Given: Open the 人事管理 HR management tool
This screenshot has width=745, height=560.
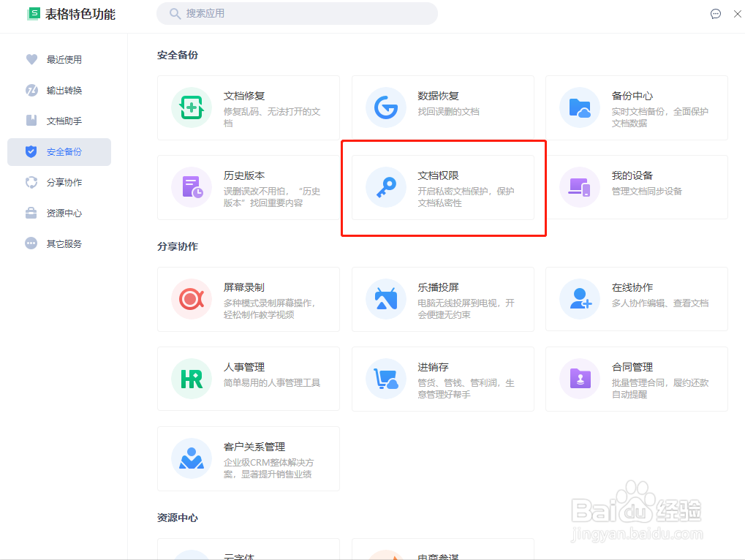Looking at the screenshot, I should coord(249,379).
